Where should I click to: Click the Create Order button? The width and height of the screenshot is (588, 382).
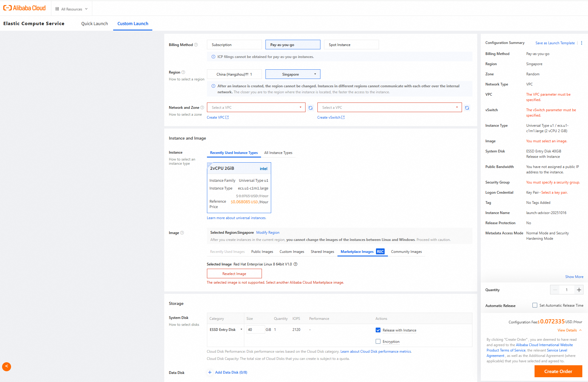558,371
